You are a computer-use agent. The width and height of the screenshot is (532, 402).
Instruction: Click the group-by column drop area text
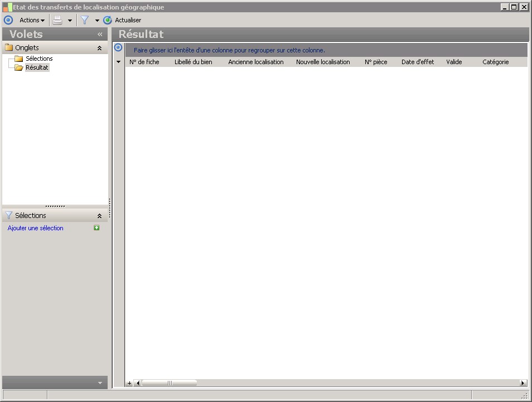coord(229,50)
